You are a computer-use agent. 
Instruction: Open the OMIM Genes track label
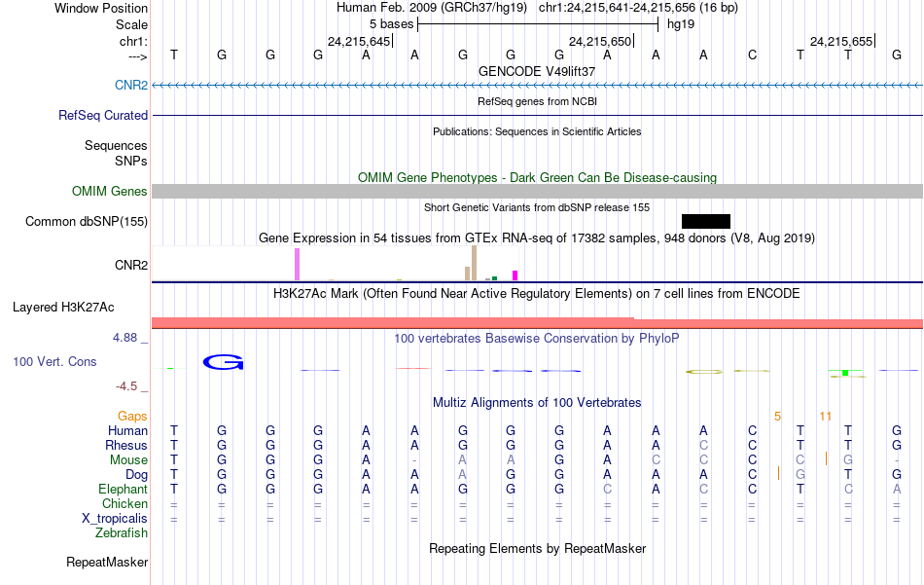point(109,191)
